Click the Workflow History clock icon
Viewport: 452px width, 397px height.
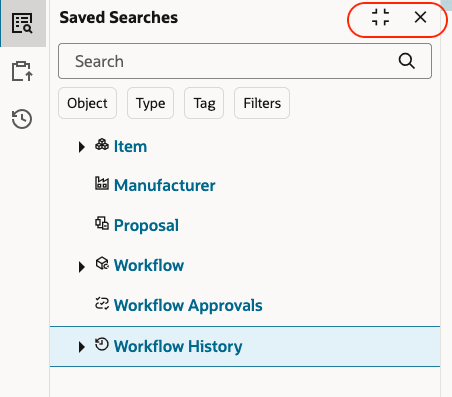pos(102,344)
